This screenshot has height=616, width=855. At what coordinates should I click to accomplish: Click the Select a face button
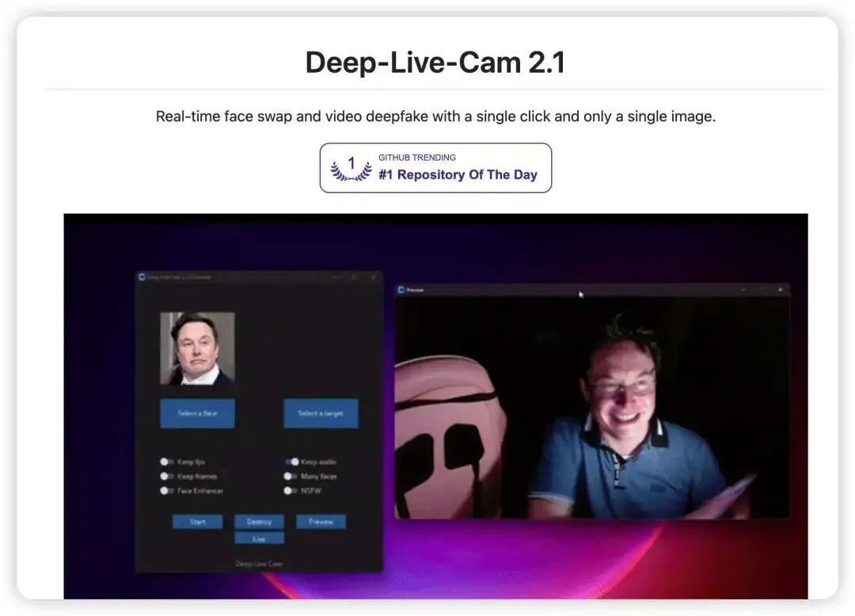[197, 413]
